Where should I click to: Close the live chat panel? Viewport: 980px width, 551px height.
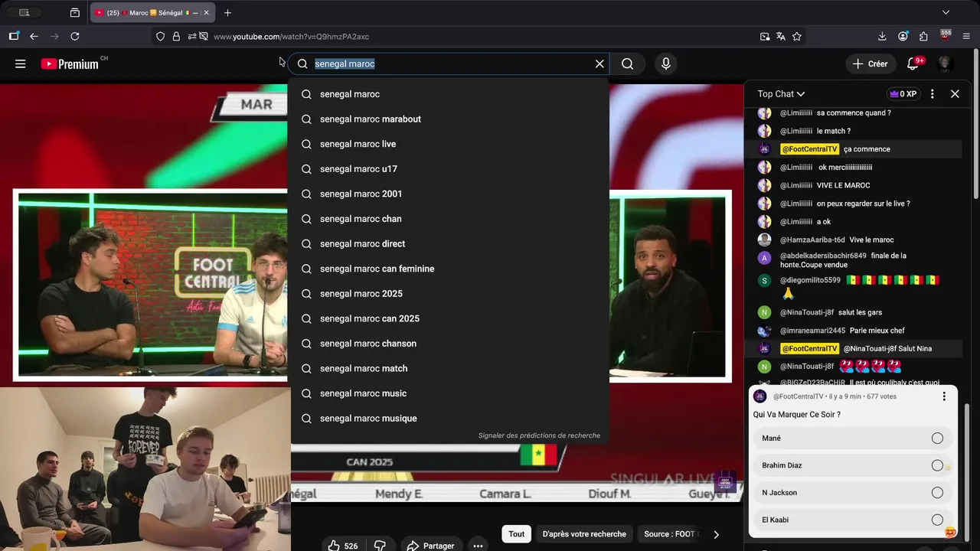(955, 94)
